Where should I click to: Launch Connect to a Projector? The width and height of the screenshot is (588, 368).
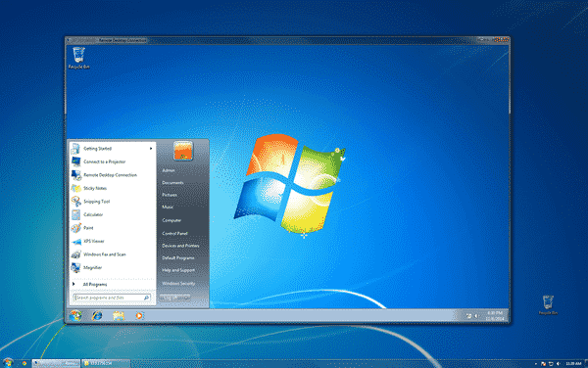112,161
